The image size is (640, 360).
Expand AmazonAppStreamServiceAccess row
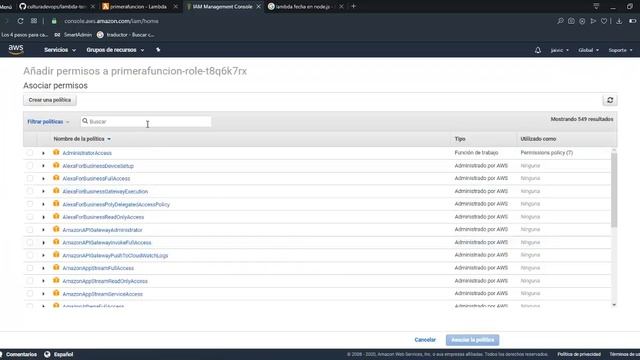click(43, 294)
